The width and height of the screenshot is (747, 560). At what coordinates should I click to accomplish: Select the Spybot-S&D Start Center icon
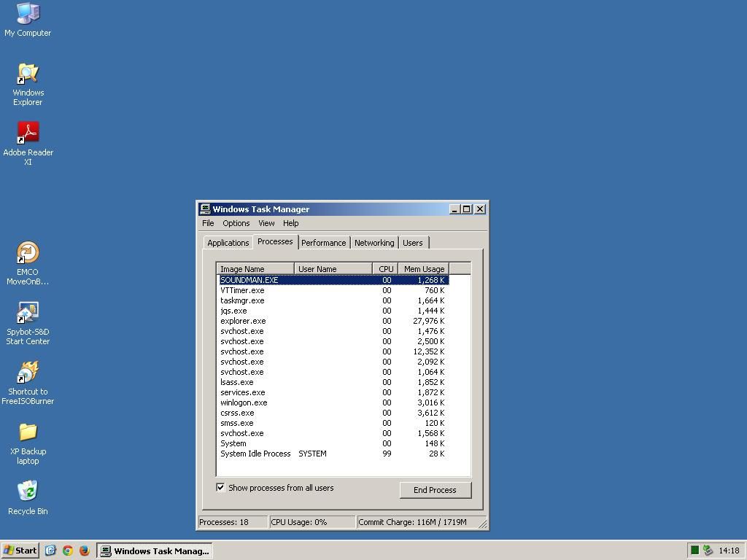click(x=28, y=323)
